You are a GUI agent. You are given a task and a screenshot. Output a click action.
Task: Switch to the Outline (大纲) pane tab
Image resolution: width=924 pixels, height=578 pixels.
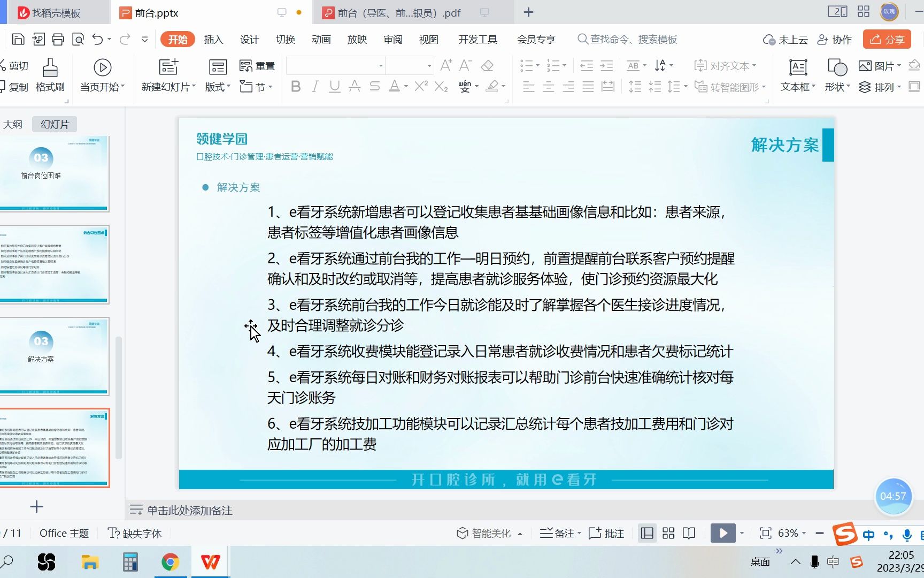click(13, 125)
